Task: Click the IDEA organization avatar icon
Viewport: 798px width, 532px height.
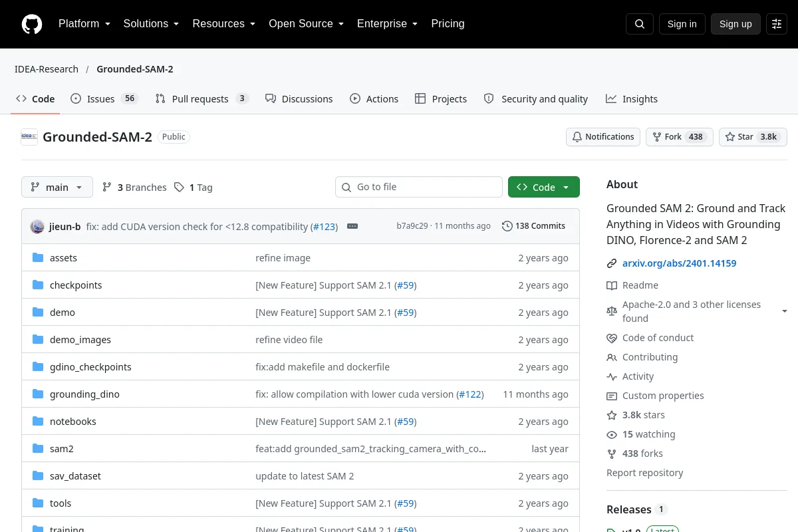Action: (x=29, y=137)
